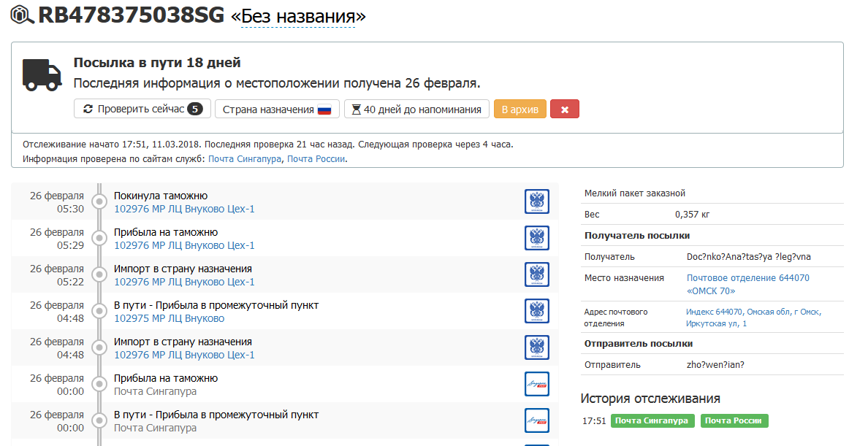Screen dimensions: 868x446
Task: Click Russian Post icon for 'Покинула таможню'
Action: coord(537,201)
